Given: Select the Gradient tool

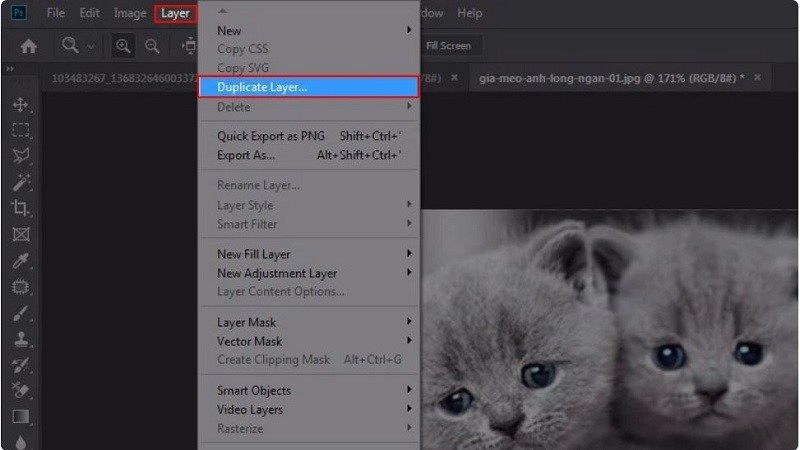Looking at the screenshot, I should 21,417.
